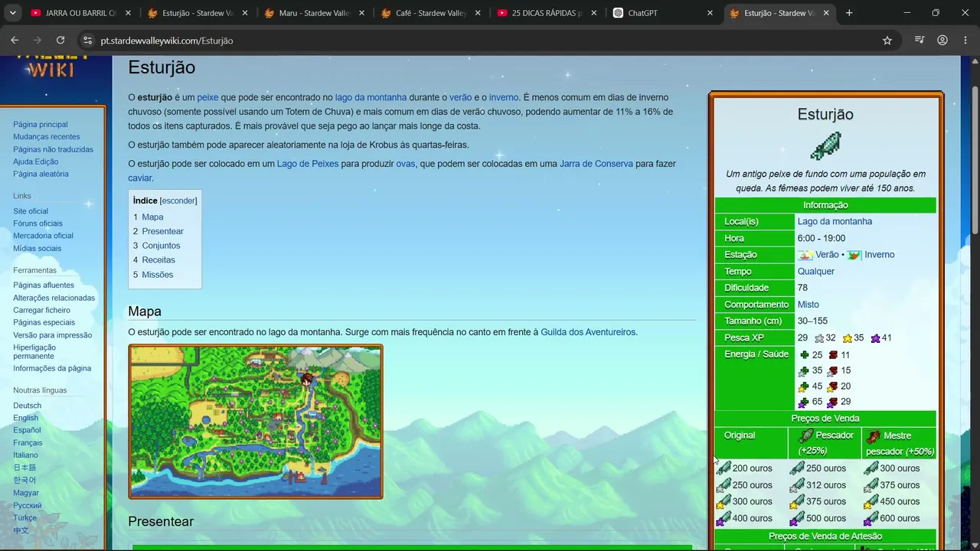Open the media controls toolbar icon
980x551 pixels.
click(920, 41)
